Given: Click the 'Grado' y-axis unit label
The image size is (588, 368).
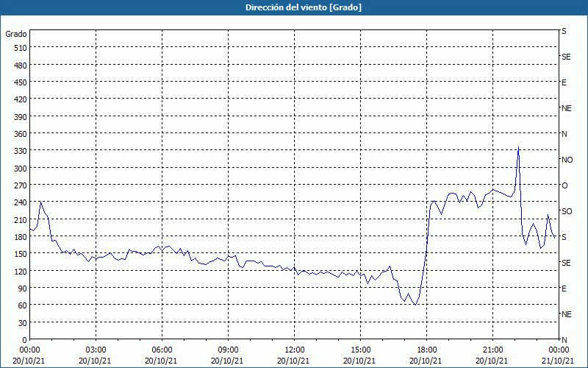Looking at the screenshot, I should tap(16, 34).
